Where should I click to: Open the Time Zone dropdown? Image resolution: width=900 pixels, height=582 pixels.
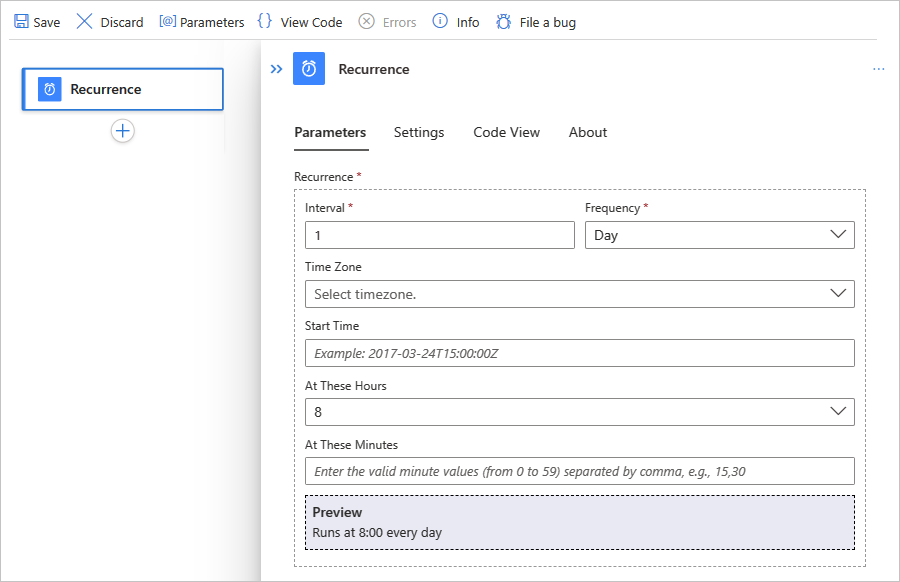(x=579, y=294)
